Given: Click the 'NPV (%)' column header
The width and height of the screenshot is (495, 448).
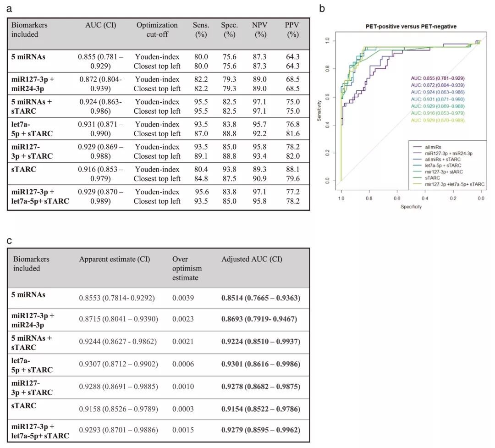Looking at the screenshot, I should (260, 30).
